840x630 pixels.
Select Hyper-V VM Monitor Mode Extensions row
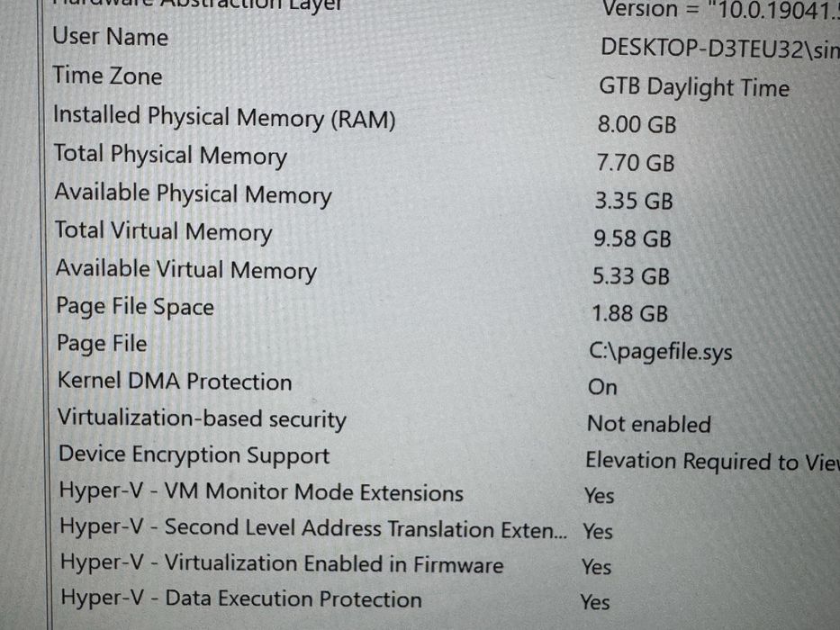point(261,493)
